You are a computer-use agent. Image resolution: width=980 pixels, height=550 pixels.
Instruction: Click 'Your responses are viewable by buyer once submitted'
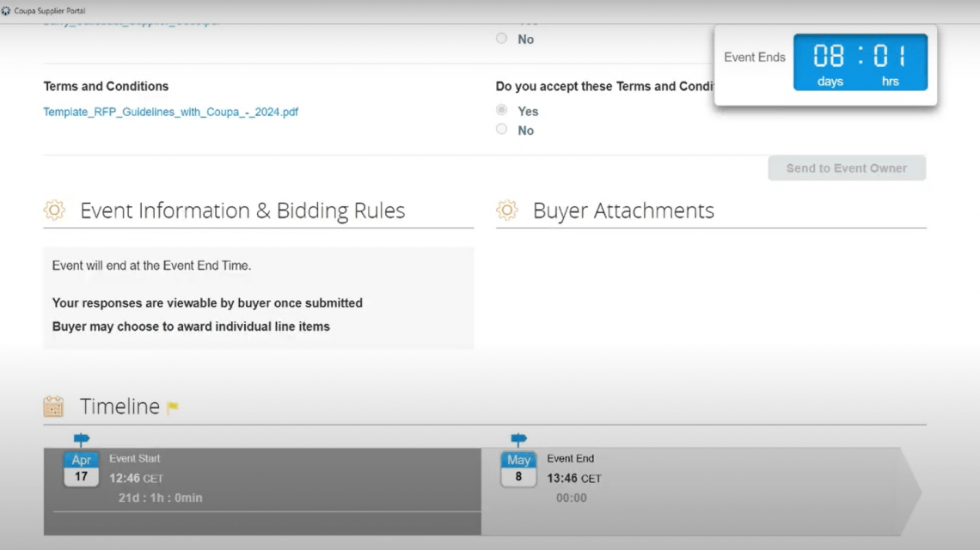(x=207, y=303)
